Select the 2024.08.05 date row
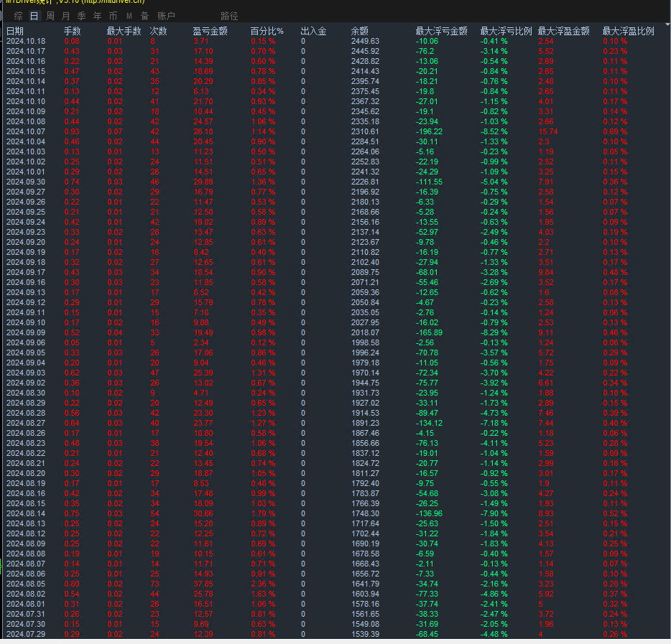The width and height of the screenshot is (671, 644). tap(26, 584)
